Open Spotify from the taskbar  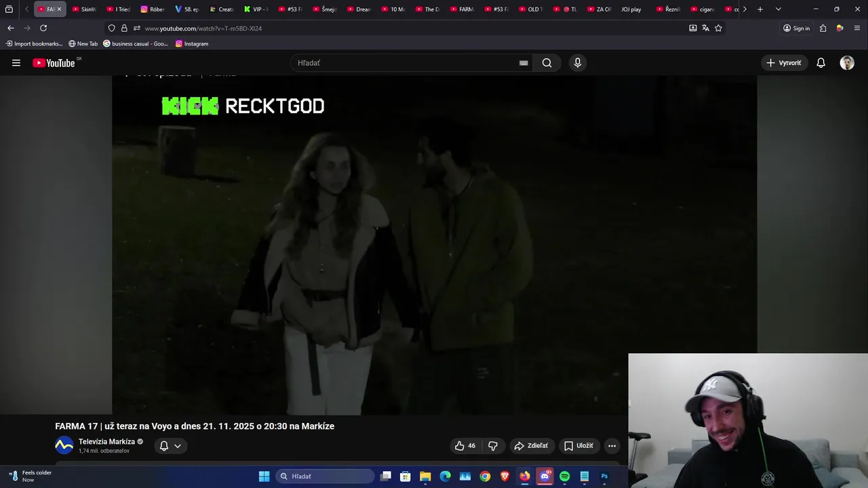564,476
